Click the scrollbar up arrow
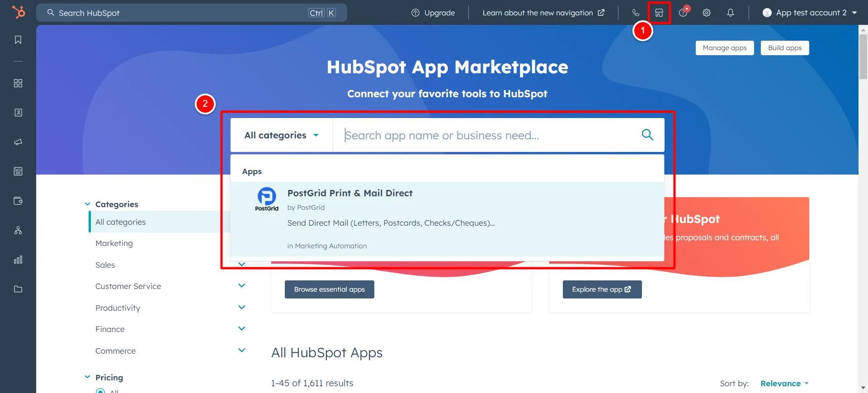 (x=863, y=30)
